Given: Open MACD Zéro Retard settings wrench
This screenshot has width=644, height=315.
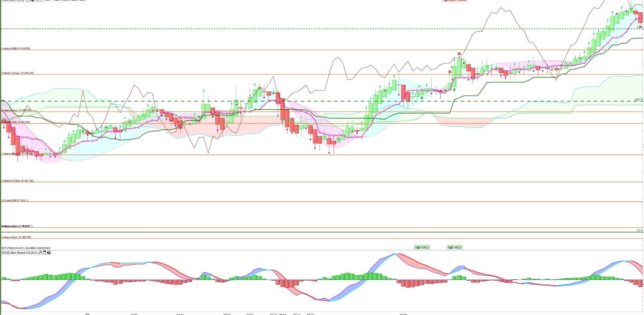Looking at the screenshot, I should pyautogui.click(x=40, y=253).
